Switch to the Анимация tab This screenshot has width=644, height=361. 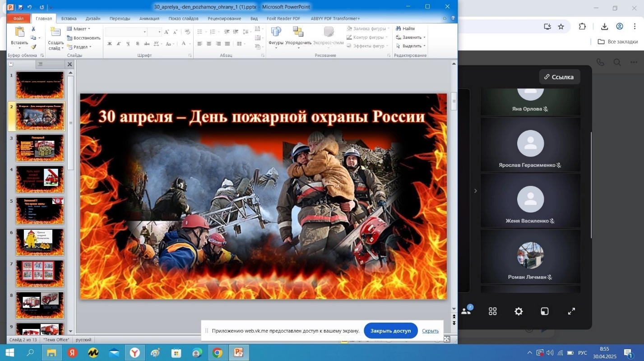tap(149, 19)
